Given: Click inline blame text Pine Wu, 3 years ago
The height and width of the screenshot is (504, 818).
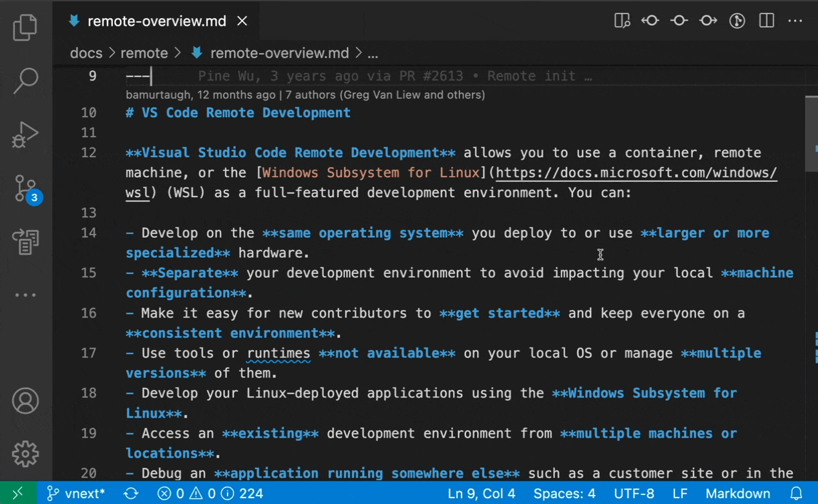Looking at the screenshot, I should click(x=278, y=76).
